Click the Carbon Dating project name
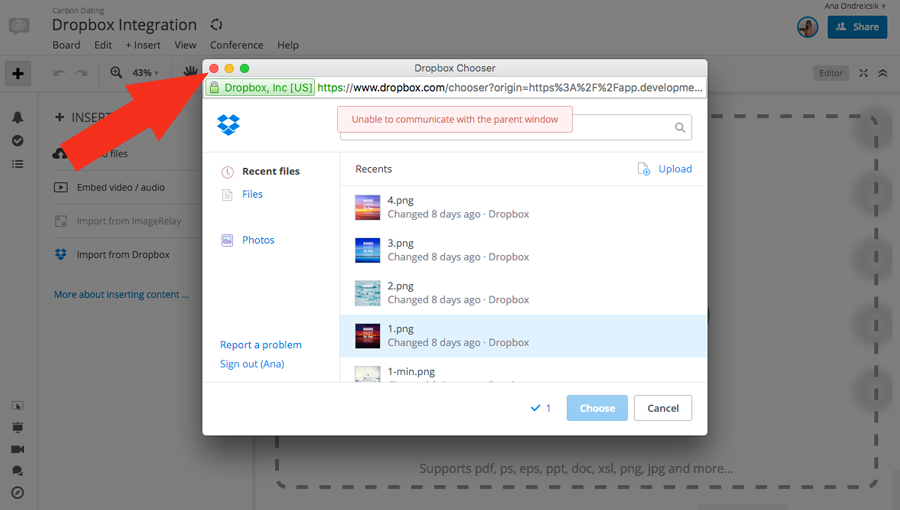 coord(78,10)
